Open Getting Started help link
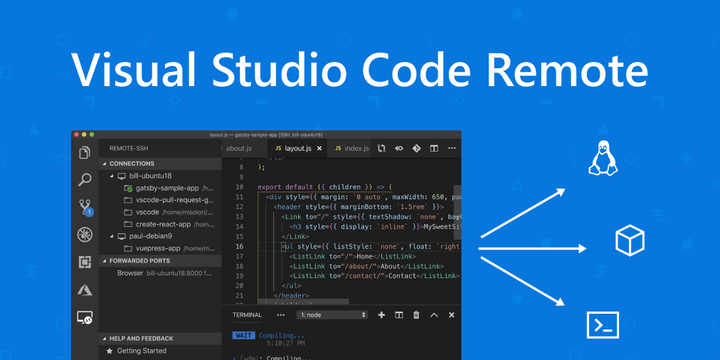The height and width of the screenshot is (360, 720). pos(160,350)
